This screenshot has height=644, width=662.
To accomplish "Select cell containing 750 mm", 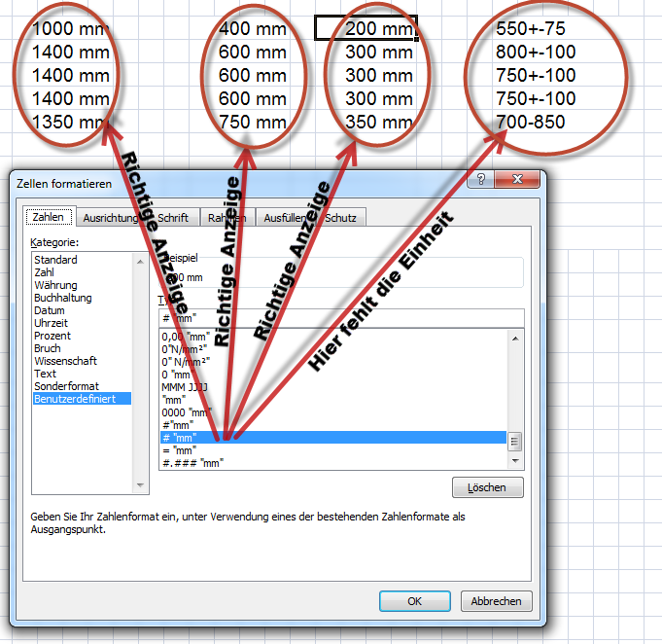I will click(x=252, y=122).
